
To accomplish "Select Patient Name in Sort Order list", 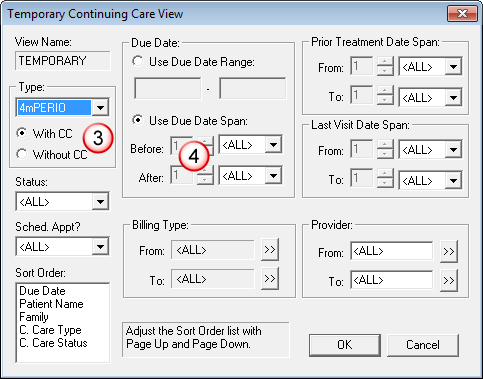I will pos(51,304).
